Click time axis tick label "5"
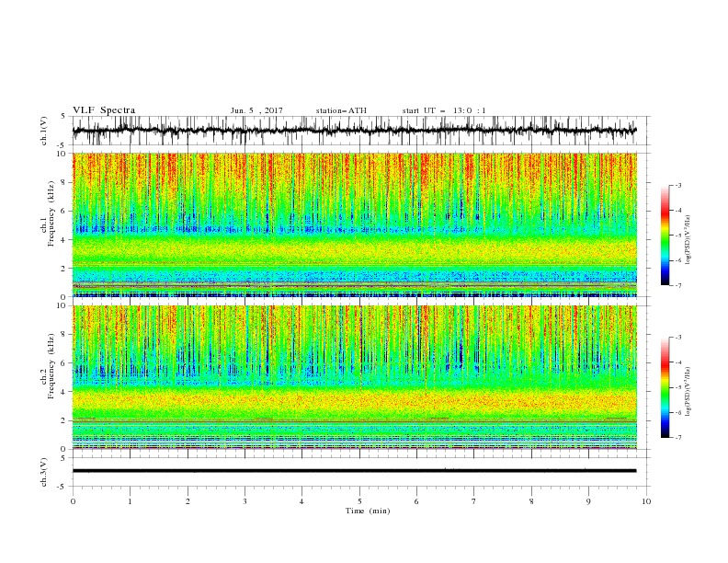This screenshot has width=728, height=563. coord(359,501)
